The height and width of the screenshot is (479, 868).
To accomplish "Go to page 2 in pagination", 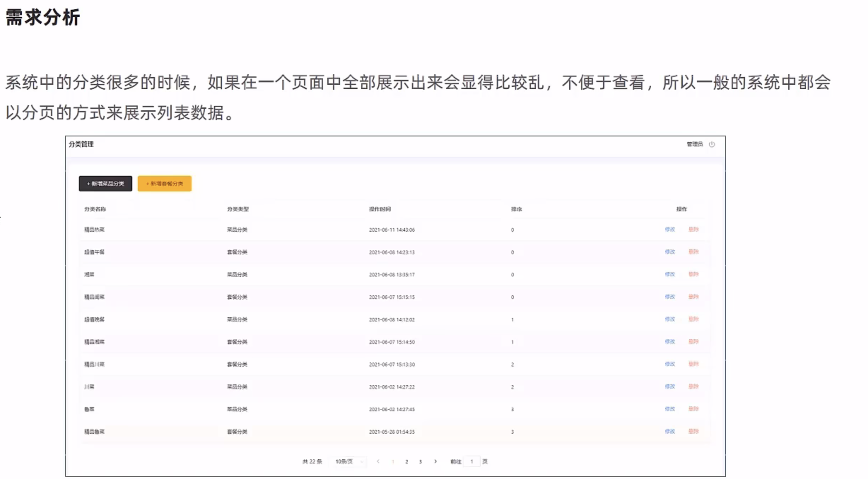I will [407, 461].
